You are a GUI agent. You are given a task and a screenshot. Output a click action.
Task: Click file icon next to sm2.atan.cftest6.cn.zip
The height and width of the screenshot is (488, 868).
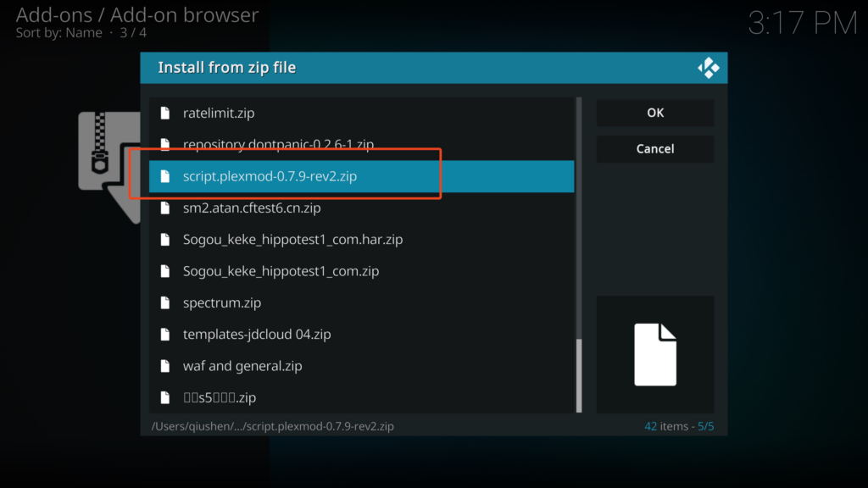click(165, 208)
